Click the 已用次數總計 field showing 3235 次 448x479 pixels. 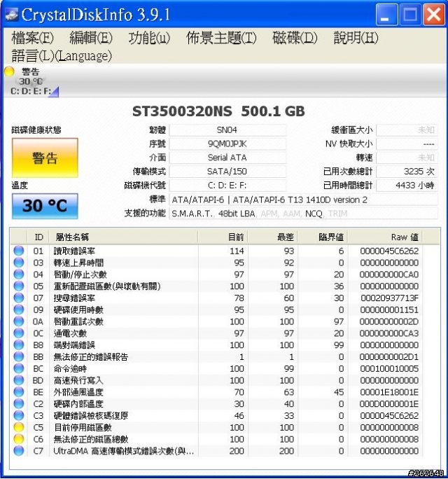[x=407, y=172]
